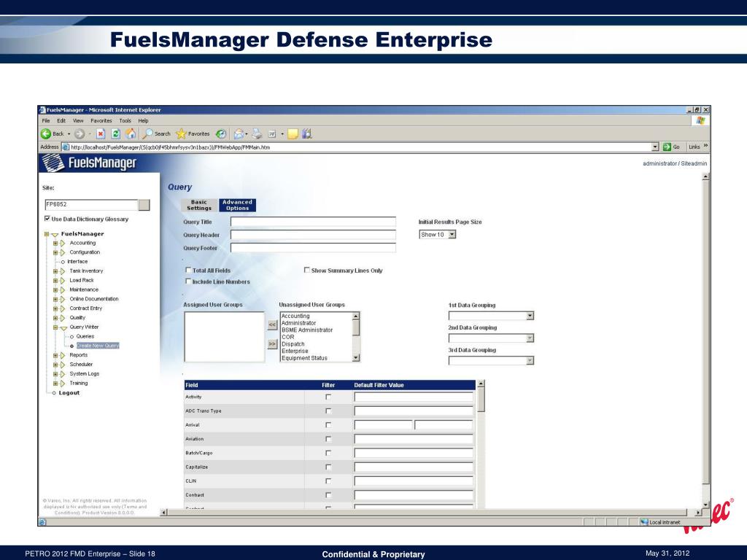Viewport: 747px width, 560px height.
Task: Enable Include Line Numbers checkbox
Action: pyautogui.click(x=188, y=281)
